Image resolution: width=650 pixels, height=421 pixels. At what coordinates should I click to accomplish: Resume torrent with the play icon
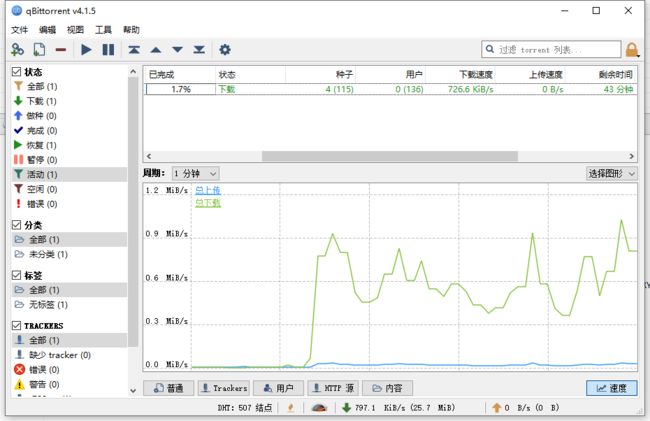coord(86,50)
